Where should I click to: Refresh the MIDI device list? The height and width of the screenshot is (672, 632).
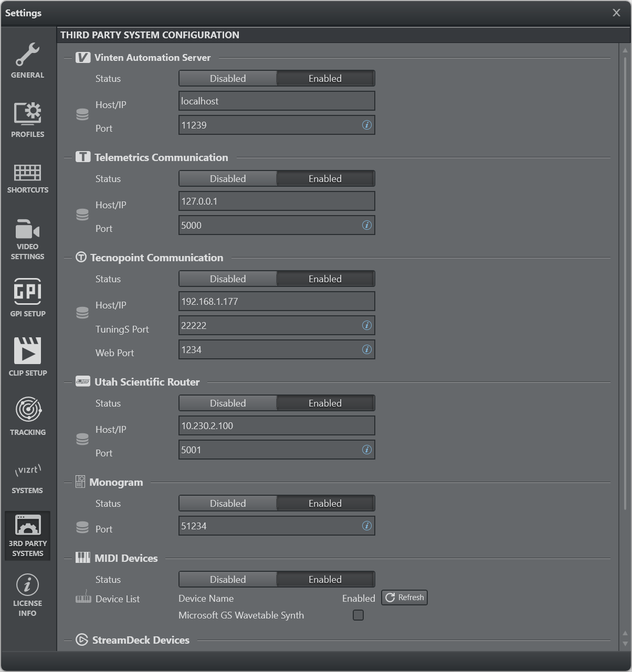click(x=404, y=598)
